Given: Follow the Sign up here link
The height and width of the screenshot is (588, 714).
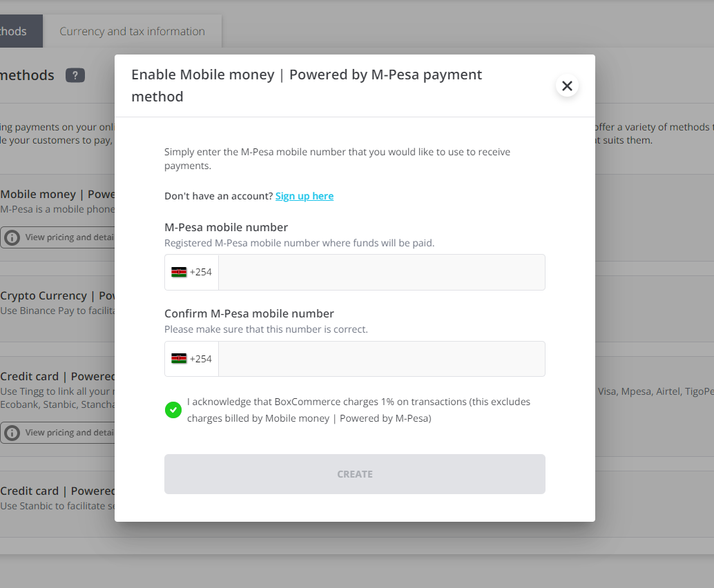Looking at the screenshot, I should (304, 196).
